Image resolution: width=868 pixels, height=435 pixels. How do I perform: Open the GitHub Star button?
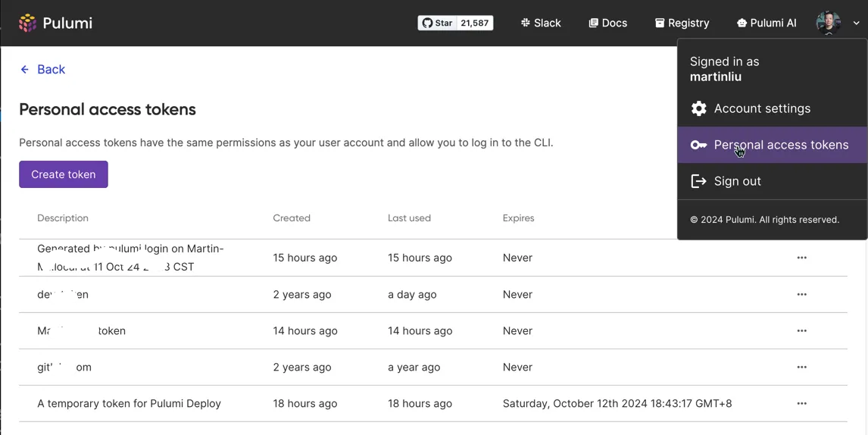pos(438,23)
